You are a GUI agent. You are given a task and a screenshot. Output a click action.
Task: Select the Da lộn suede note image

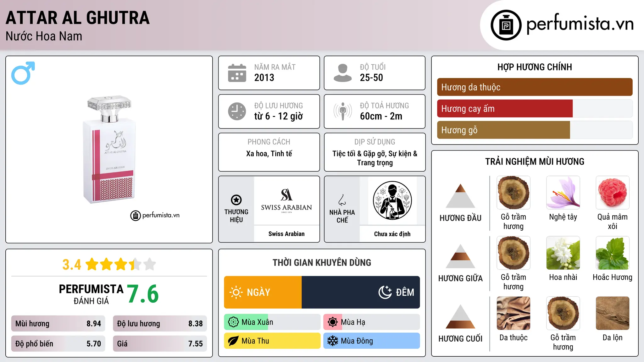click(x=613, y=313)
